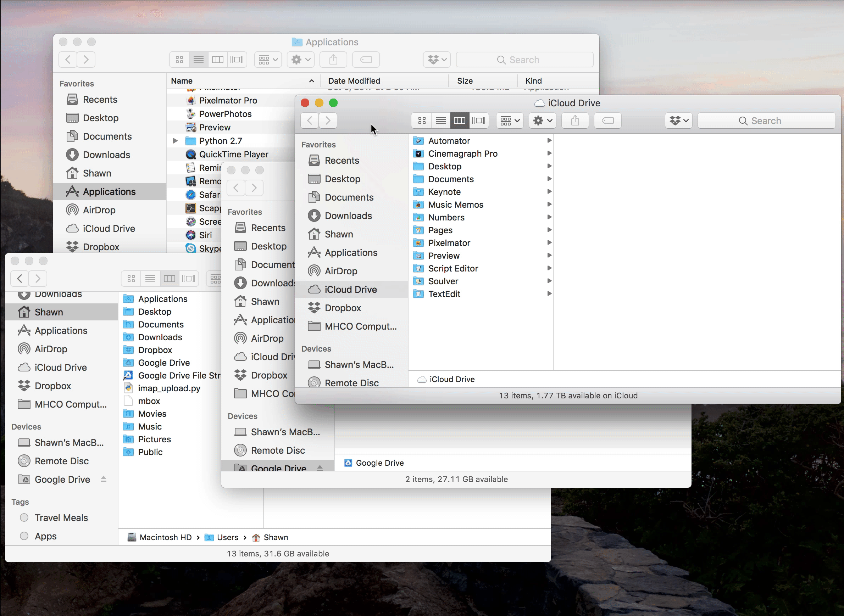844x616 pixels.
Task: Open AirDrop in iCloud Drive window sidebar
Action: click(351, 271)
